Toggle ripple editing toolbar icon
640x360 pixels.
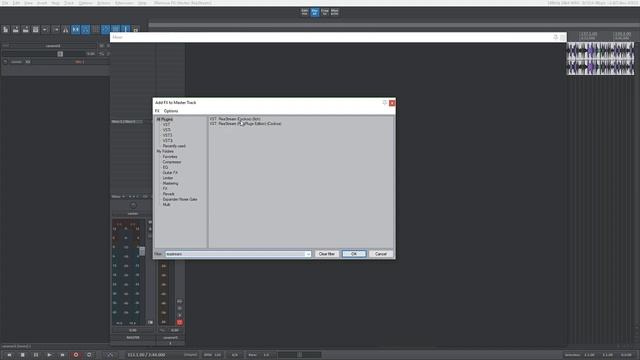[x=96, y=29]
